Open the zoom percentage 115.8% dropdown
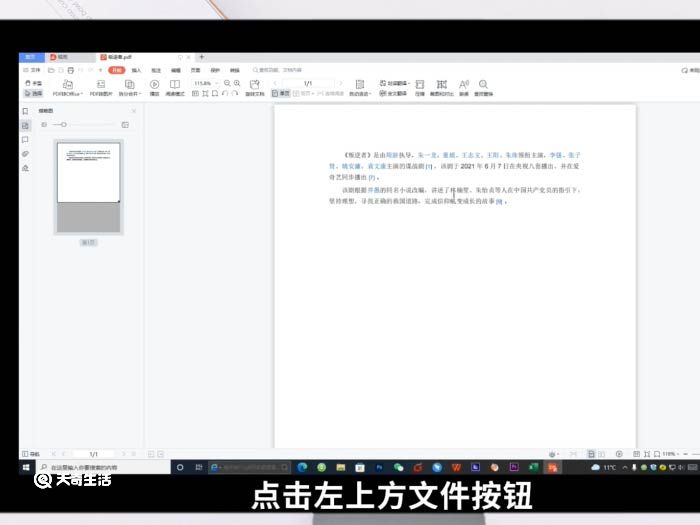 tap(205, 83)
